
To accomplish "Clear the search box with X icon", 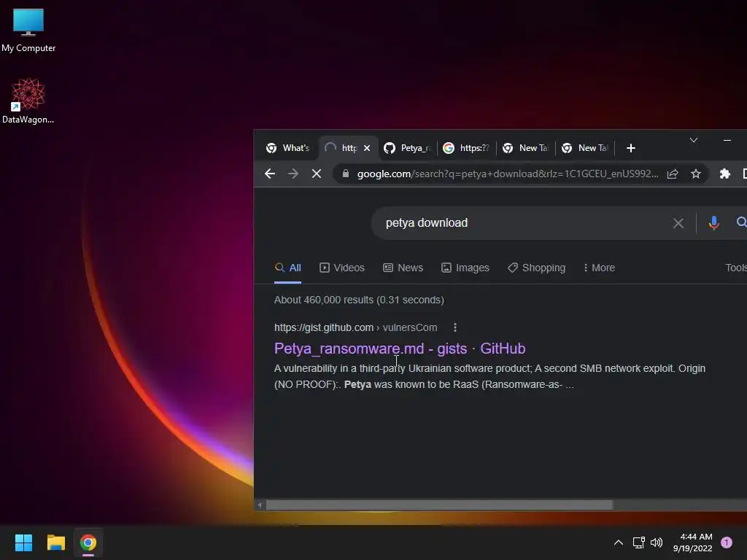I will 678,223.
